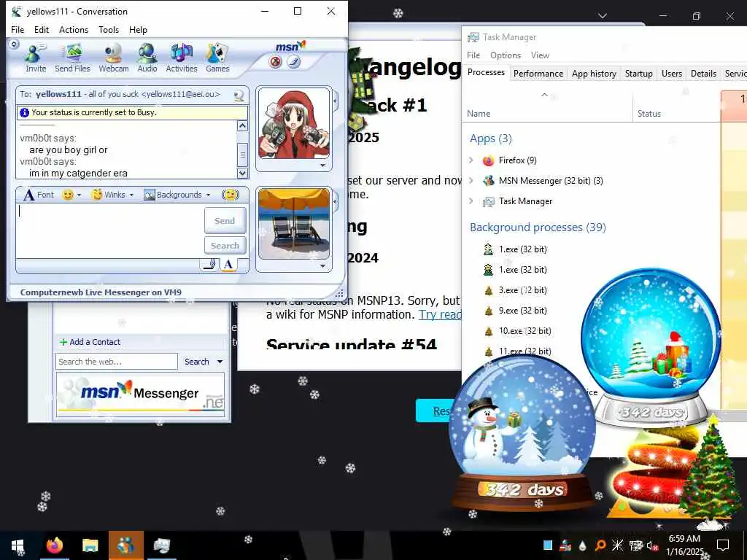Hide the contact display picture panel
The image size is (747, 560).
click(x=336, y=101)
